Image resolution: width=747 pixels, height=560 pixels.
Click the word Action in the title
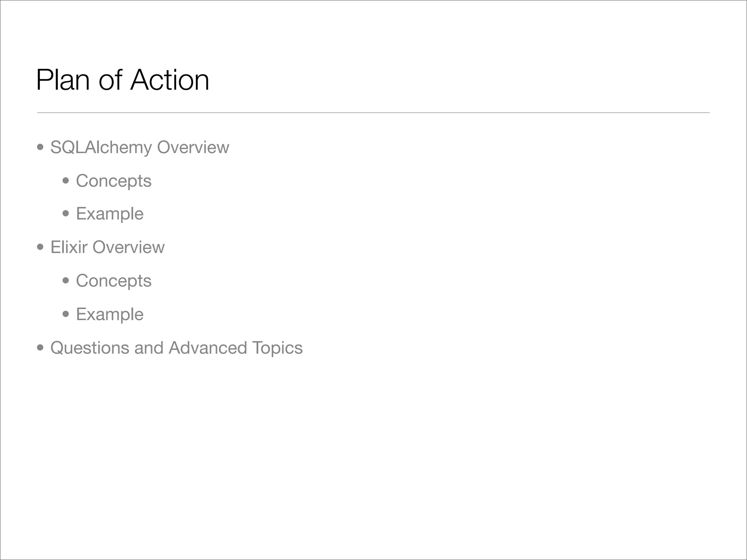170,80
